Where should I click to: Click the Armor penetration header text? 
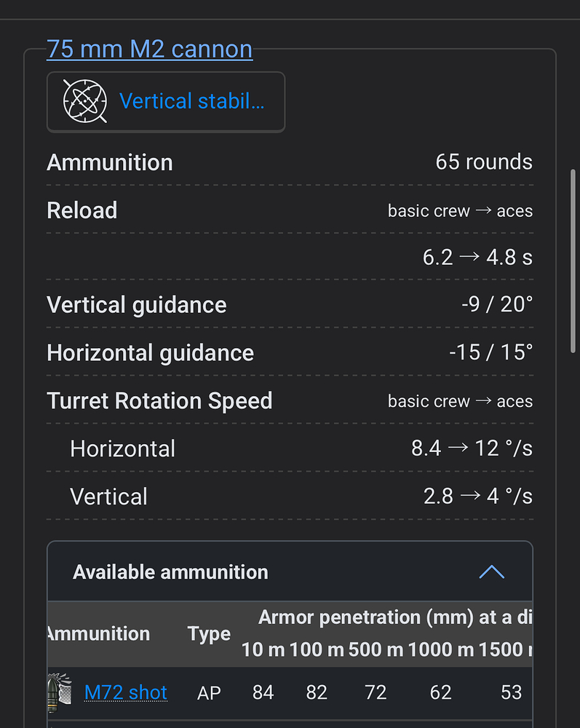pos(393,617)
